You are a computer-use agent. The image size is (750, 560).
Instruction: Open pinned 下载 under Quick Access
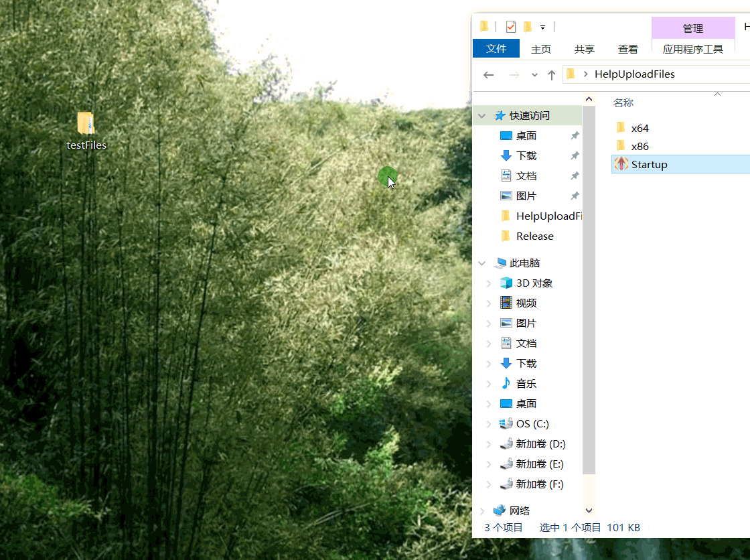click(526, 155)
